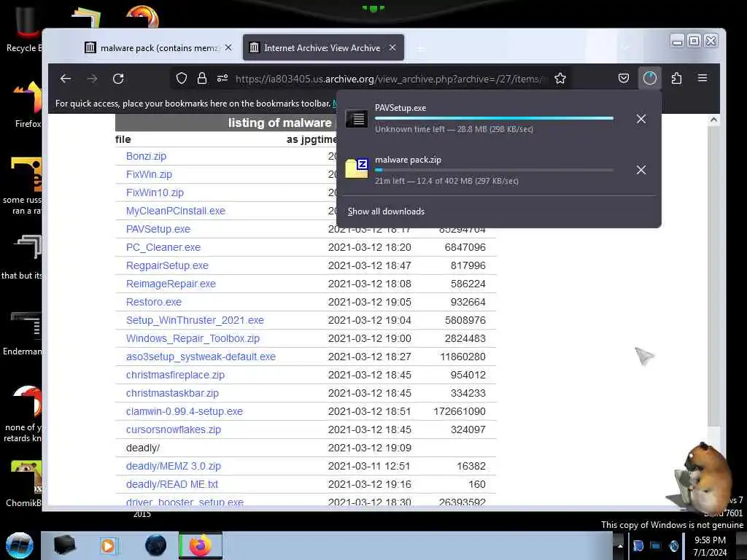The image size is (747, 560).
Task: Open the Windows Start button
Action: [20, 545]
